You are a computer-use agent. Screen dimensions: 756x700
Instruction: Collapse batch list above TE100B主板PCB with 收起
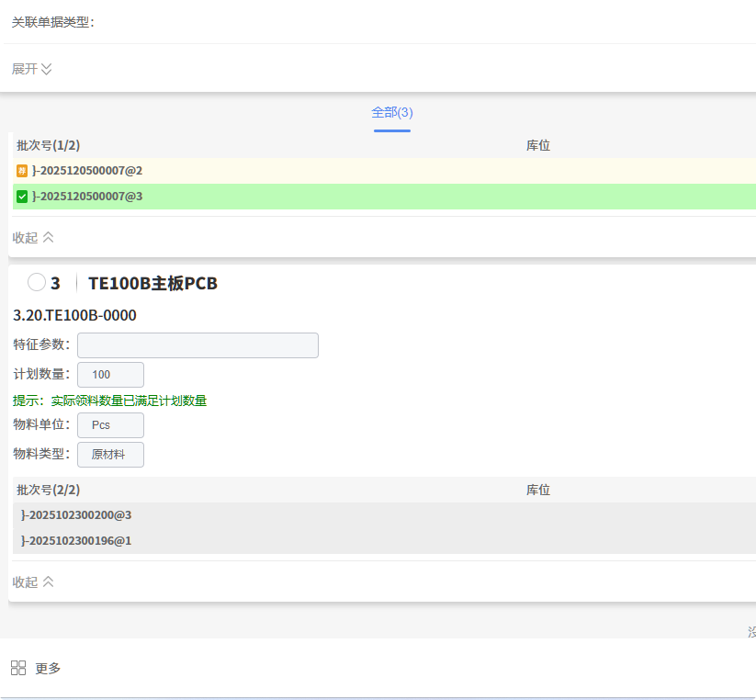click(33, 237)
